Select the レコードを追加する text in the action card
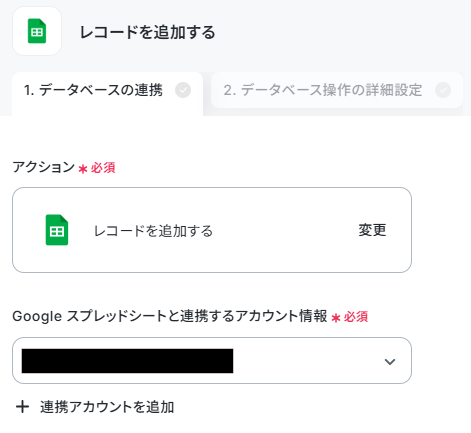This screenshot has height=433, width=471. 153,231
